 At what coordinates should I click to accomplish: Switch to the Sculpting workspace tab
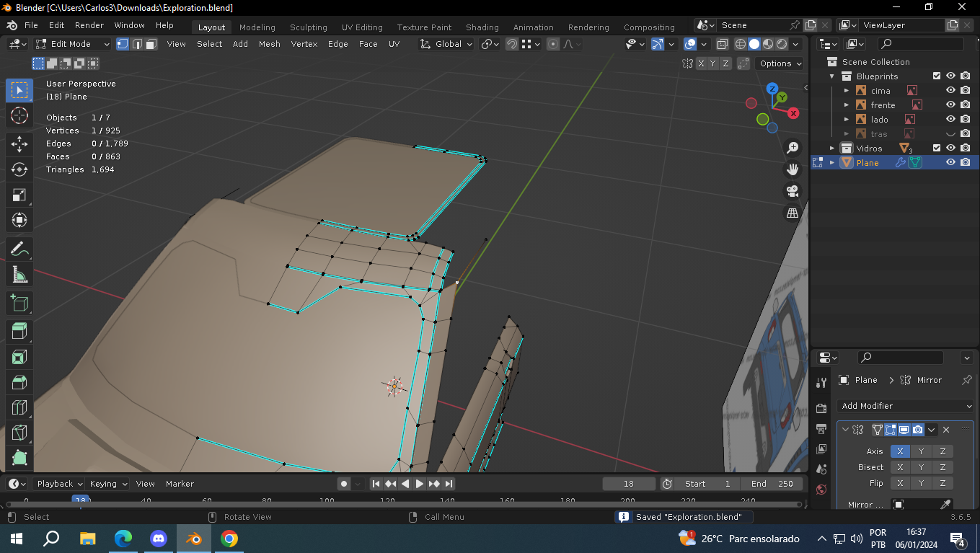pyautogui.click(x=309, y=27)
